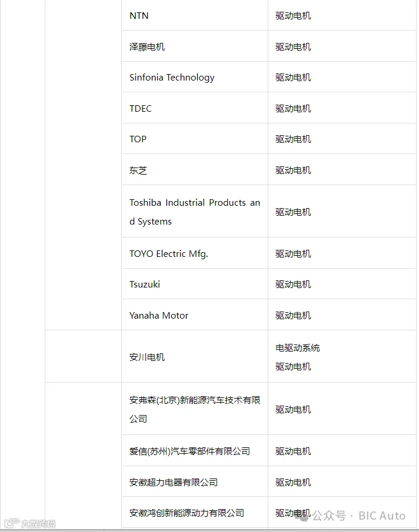Image resolution: width=419 pixels, height=532 pixels.
Task: Click the 安徽超力电器有限公司 cell
Action: click(x=195, y=482)
